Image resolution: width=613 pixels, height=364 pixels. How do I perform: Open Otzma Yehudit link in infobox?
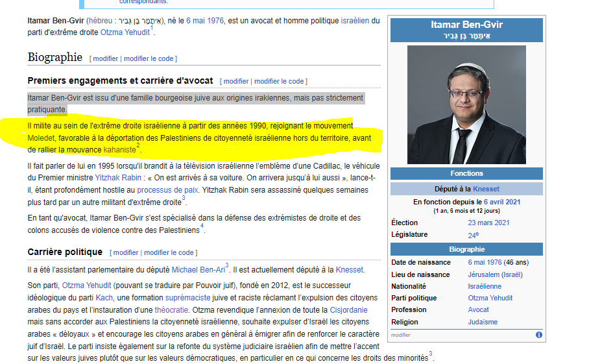click(x=490, y=298)
